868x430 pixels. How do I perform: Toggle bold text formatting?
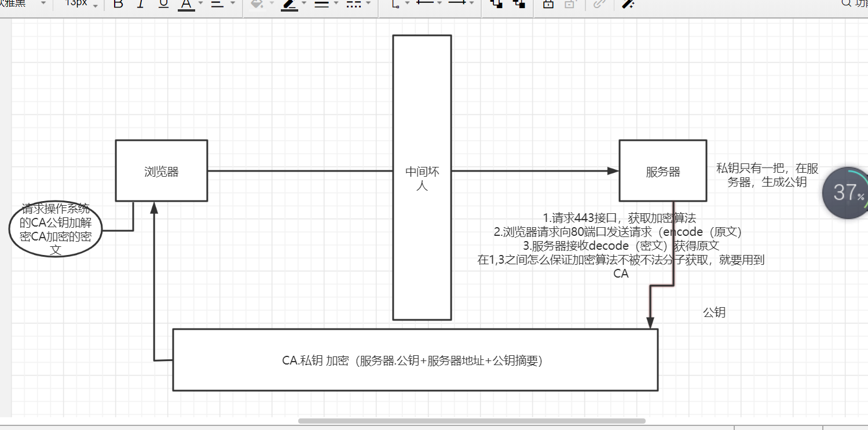[118, 4]
